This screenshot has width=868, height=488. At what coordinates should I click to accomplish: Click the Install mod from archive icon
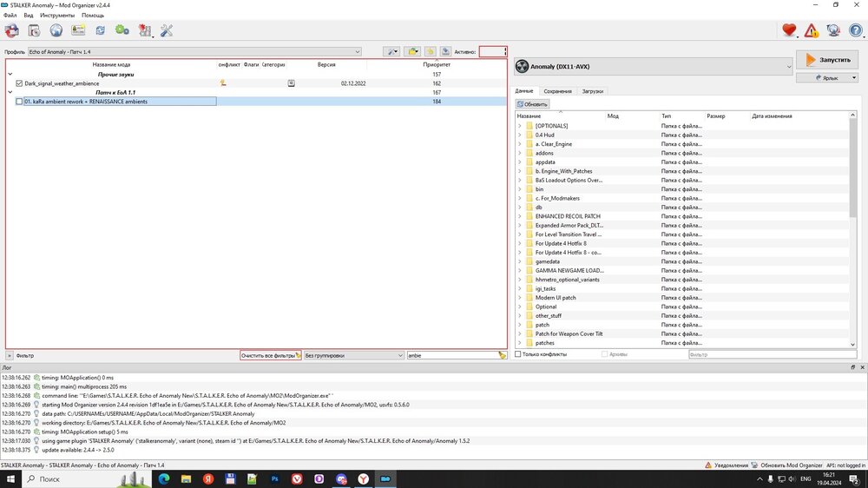click(34, 30)
